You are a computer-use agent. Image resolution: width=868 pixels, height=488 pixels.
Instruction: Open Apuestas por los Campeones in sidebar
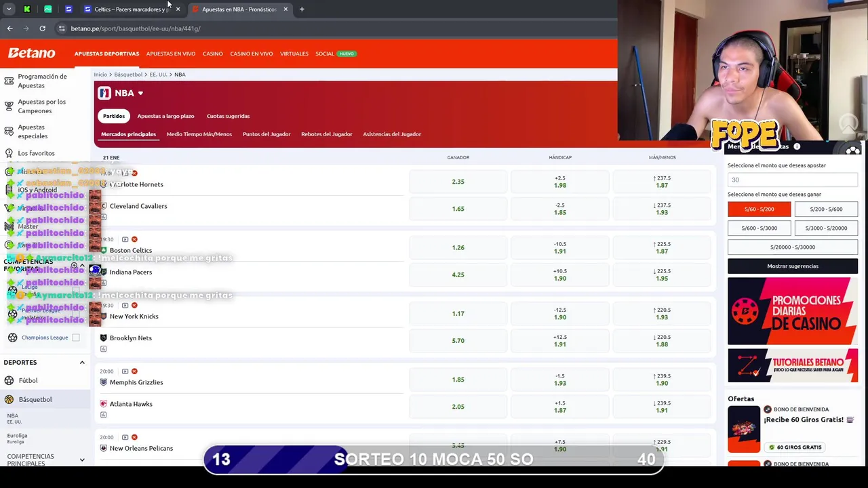point(41,106)
